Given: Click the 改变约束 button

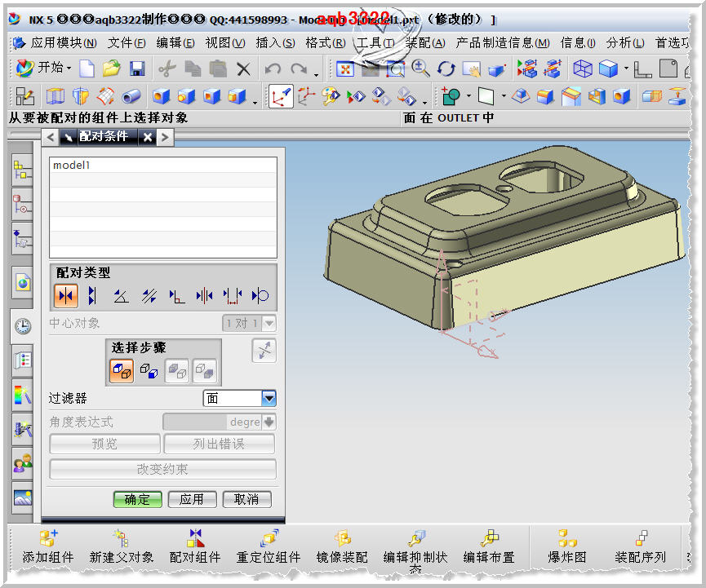Looking at the screenshot, I should pyautogui.click(x=162, y=469).
